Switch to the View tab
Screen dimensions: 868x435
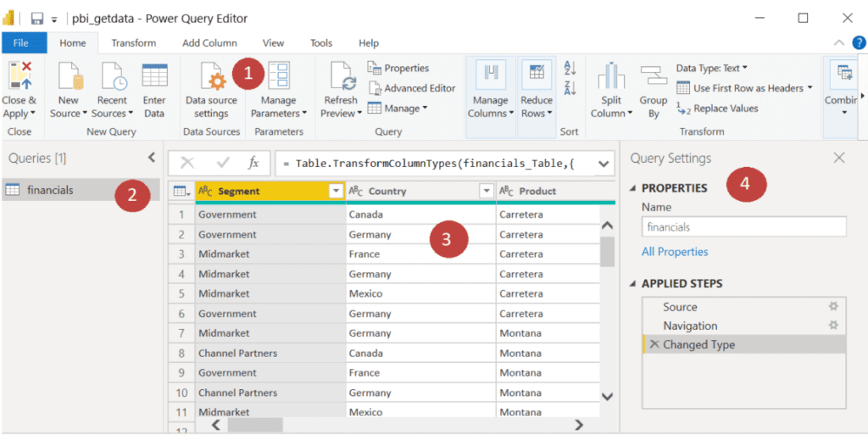[x=274, y=42]
